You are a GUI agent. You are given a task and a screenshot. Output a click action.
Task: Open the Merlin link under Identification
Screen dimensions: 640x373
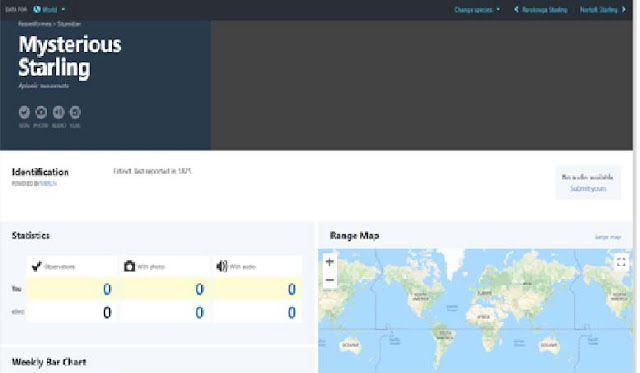(x=48, y=184)
